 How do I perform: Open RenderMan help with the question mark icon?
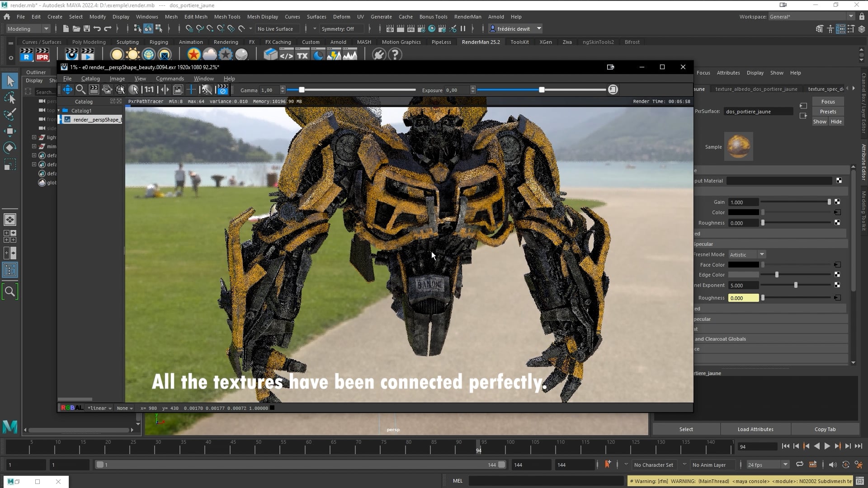pyautogui.click(x=395, y=55)
